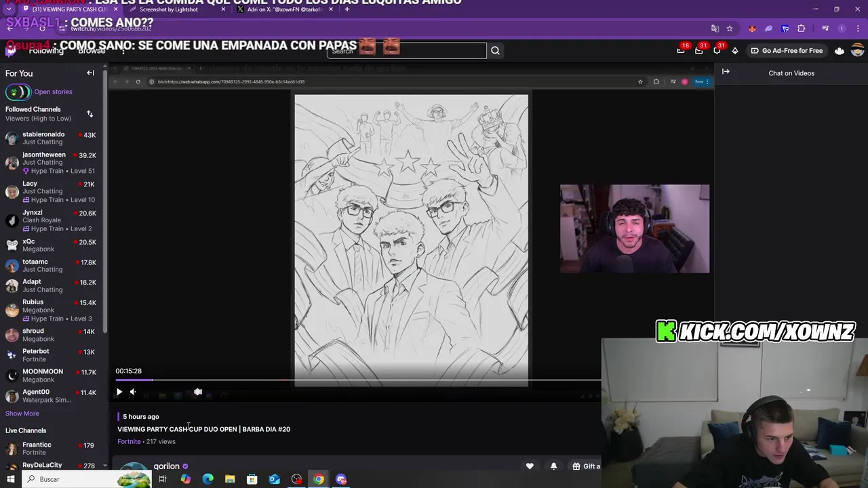Switch to the Adri on X tab
This screenshot has width=868, height=488.
(285, 9)
